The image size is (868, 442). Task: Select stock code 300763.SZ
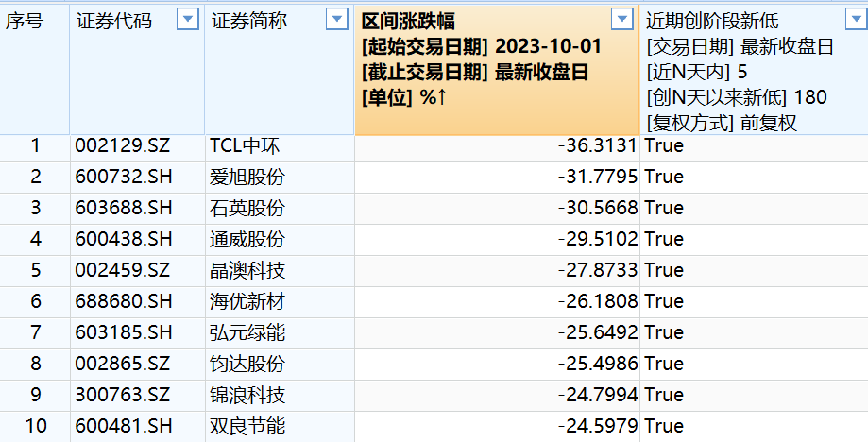point(124,395)
